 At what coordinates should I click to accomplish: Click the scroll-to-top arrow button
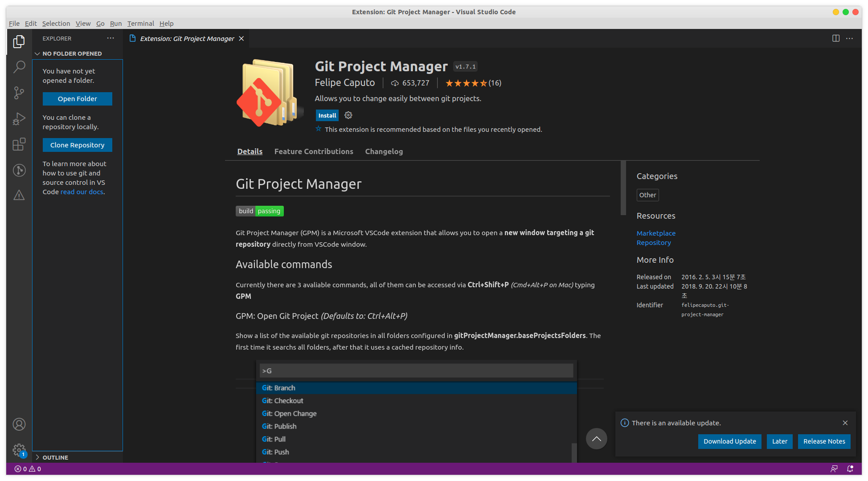tap(596, 439)
